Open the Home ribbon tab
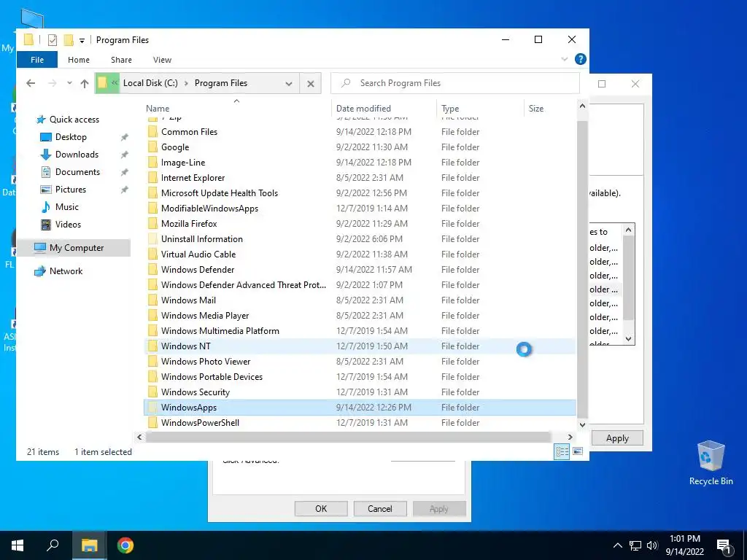This screenshot has width=747, height=560. pyautogui.click(x=79, y=60)
